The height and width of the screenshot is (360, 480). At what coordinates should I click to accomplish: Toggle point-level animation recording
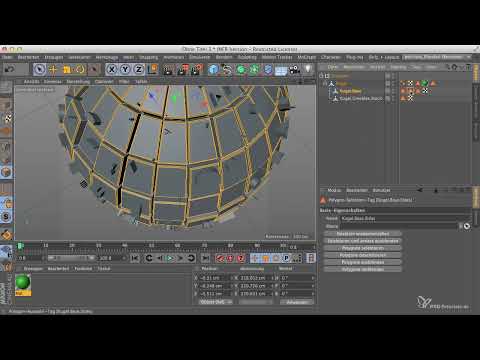[x=297, y=258]
